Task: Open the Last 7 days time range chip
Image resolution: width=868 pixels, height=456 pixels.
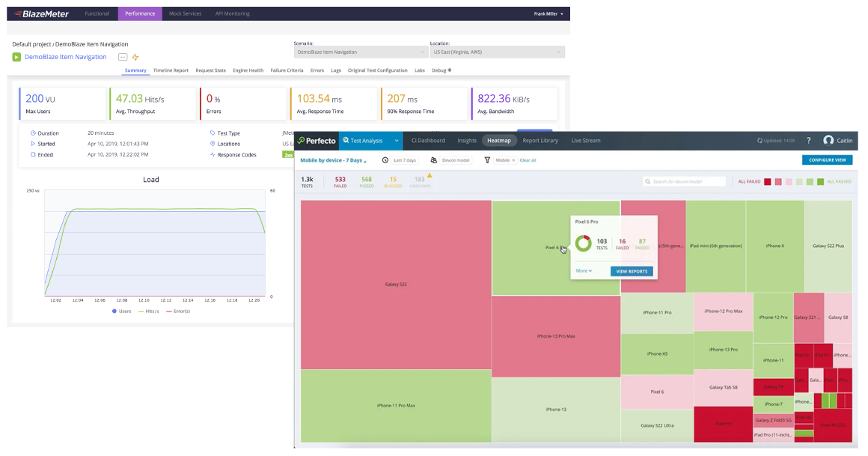Action: click(x=404, y=160)
